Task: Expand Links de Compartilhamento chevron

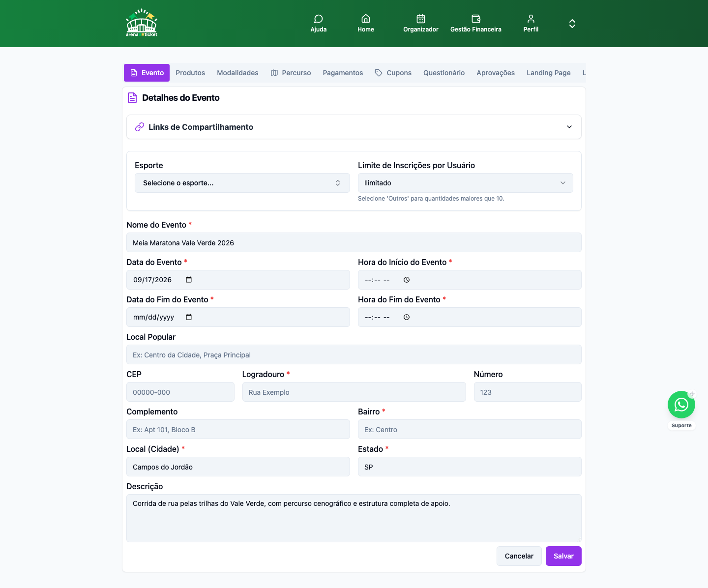Action: coord(569,127)
